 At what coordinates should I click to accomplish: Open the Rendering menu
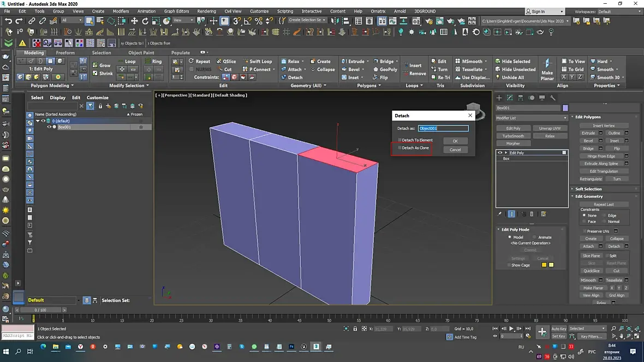206,11
